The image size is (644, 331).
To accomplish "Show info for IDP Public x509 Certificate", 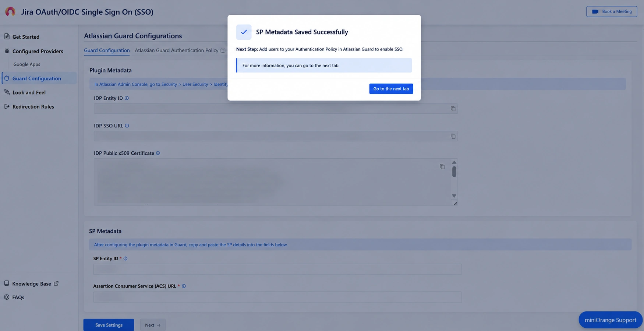I will click(x=158, y=153).
